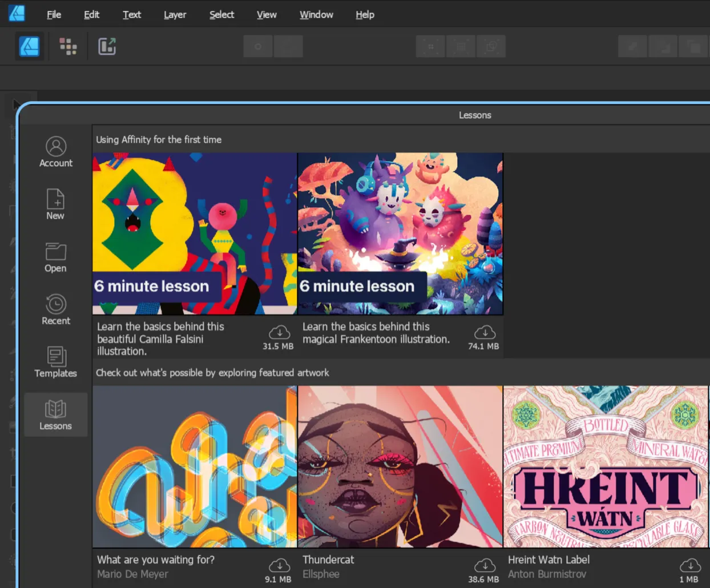Open the Hreint Watn Label artwork thumbnail
Viewport: 710px width, 588px height.
point(606,466)
